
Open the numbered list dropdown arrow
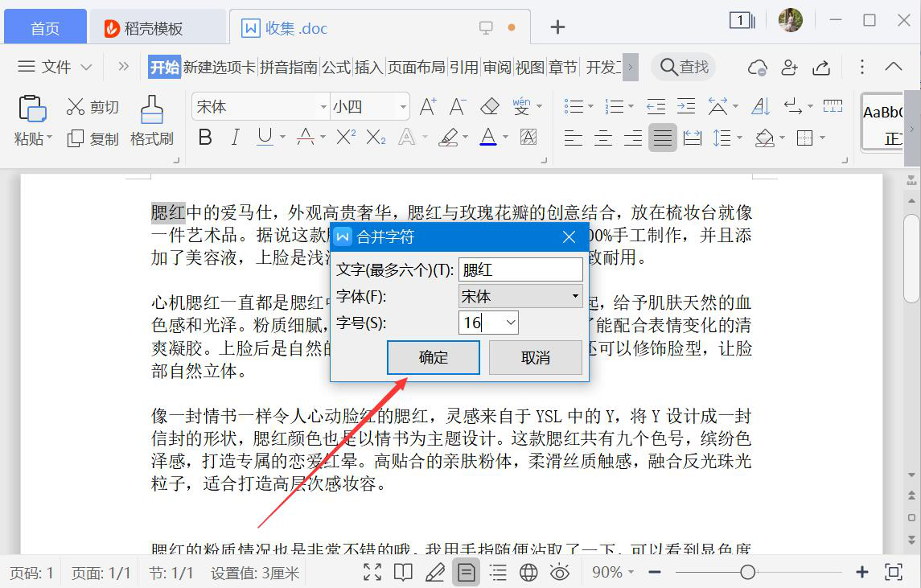631,106
